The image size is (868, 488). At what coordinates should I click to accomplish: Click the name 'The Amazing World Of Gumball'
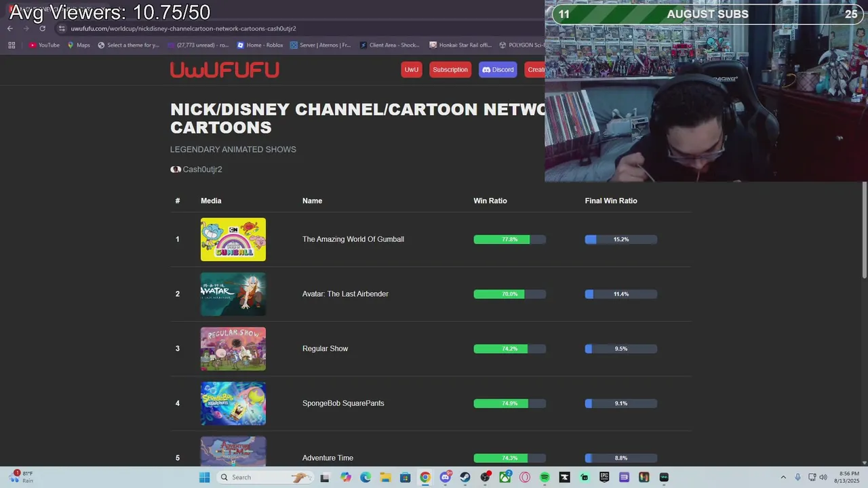(353, 239)
